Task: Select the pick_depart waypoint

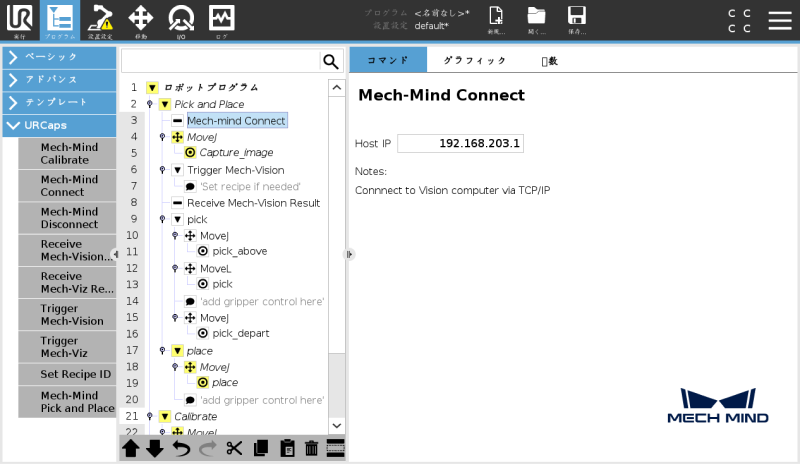Action: point(240,333)
